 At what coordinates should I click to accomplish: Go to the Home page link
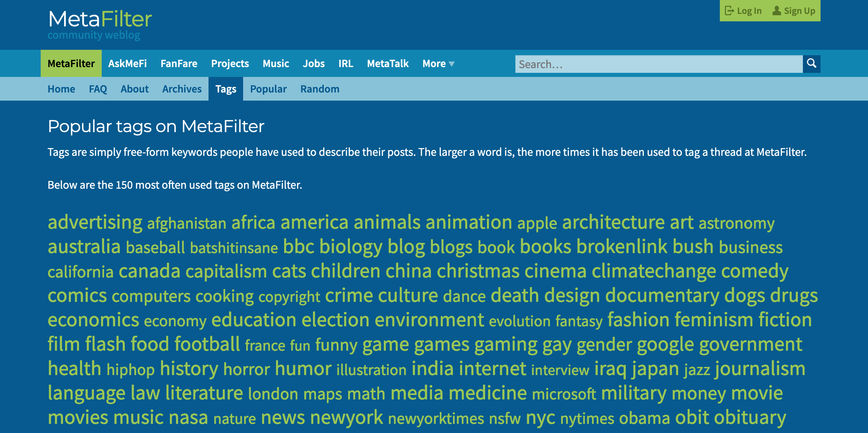coord(61,89)
